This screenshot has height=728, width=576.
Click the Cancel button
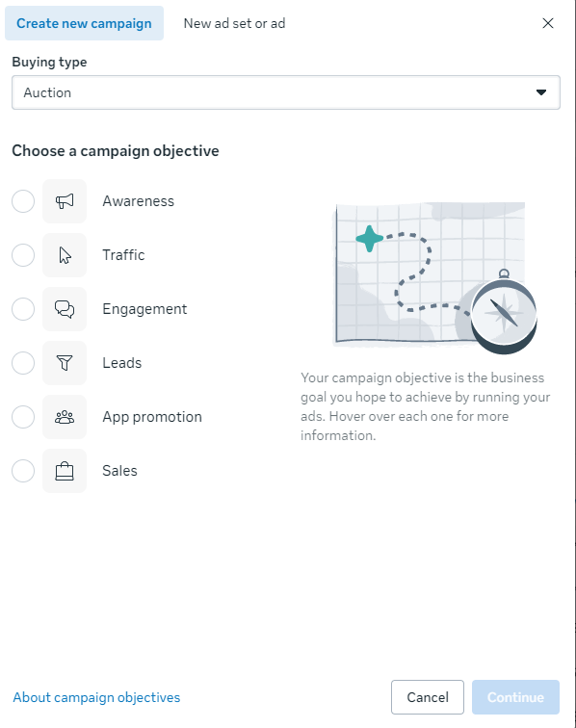[428, 697]
